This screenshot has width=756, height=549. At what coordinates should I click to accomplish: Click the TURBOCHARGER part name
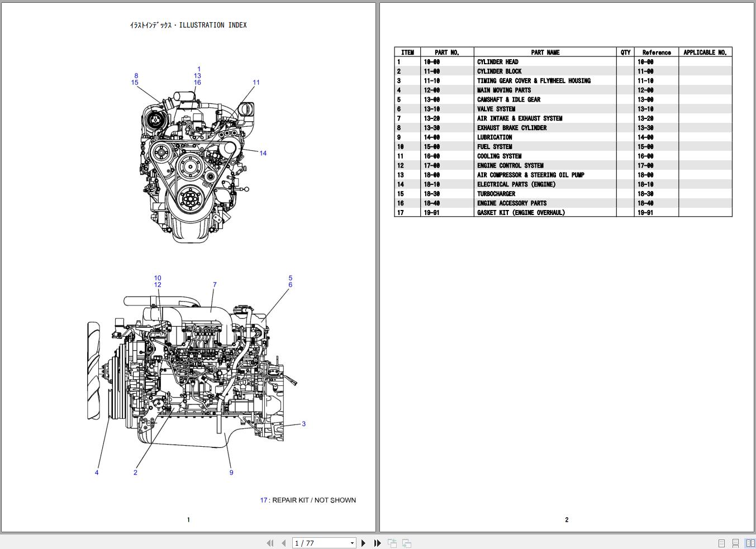[x=496, y=194]
